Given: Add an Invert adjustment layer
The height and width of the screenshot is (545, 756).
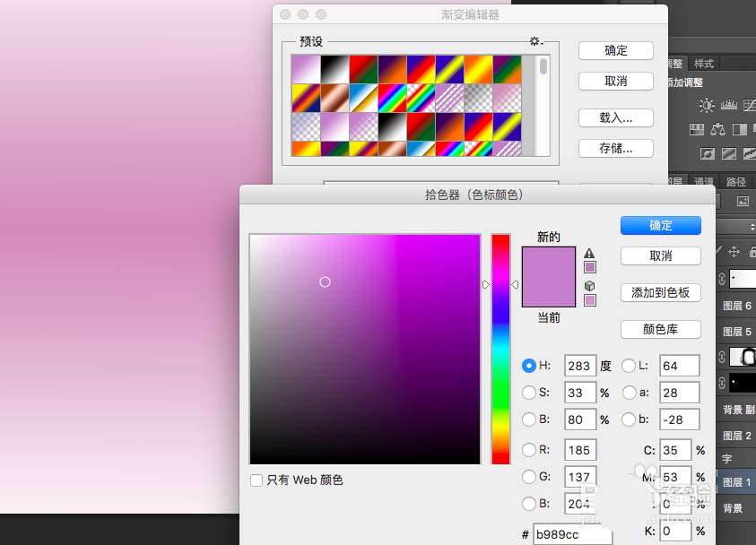Looking at the screenshot, I should point(708,153).
